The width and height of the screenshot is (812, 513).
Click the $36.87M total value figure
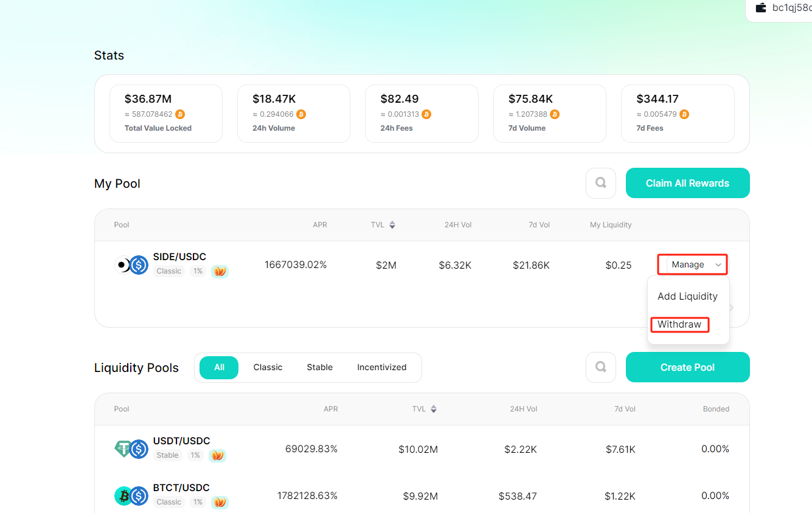[x=148, y=98]
